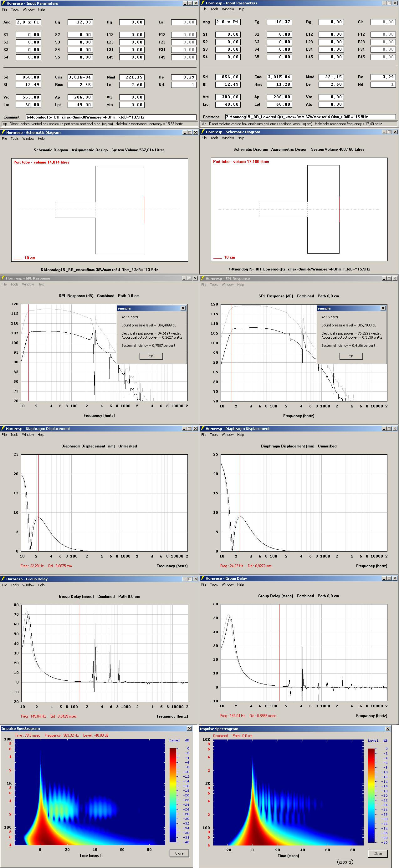Viewport: 399px width, 868px height.
Task: Click OK in right SPL Sample dialog
Action: pyautogui.click(x=351, y=356)
